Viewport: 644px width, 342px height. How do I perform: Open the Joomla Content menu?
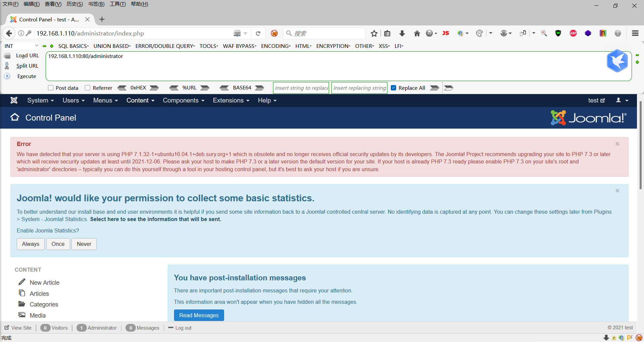click(x=140, y=100)
